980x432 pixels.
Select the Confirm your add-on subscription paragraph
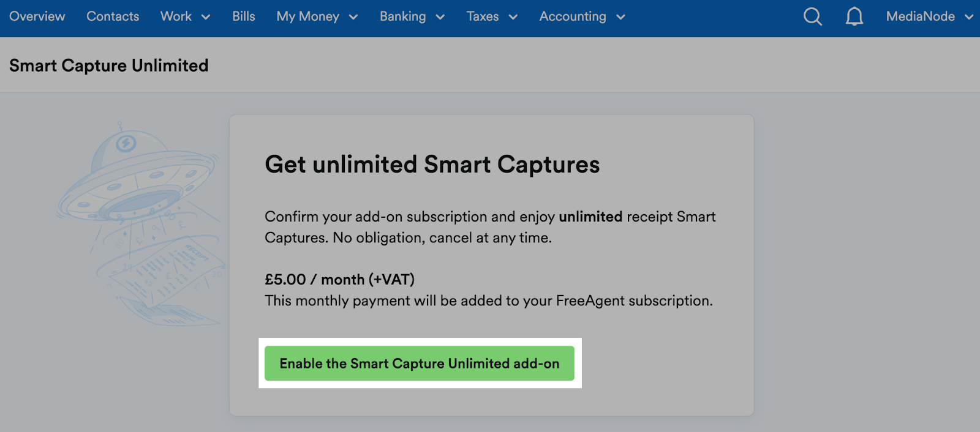pos(490,227)
